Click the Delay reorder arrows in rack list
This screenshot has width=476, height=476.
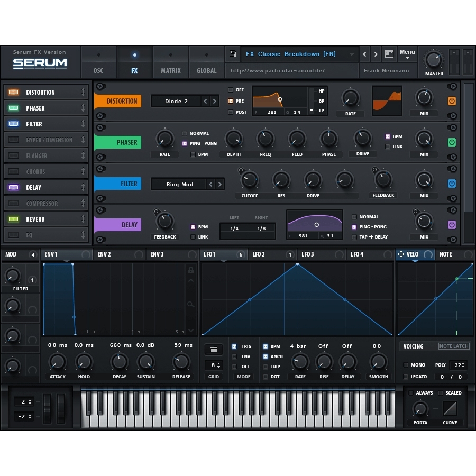pyautogui.click(x=83, y=187)
